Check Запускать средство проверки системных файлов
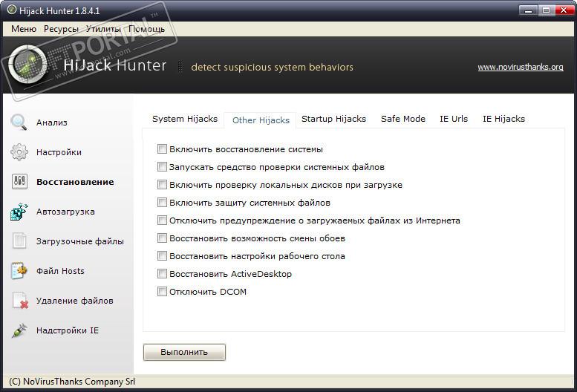Screen dimensions: 577x392 tap(162, 166)
